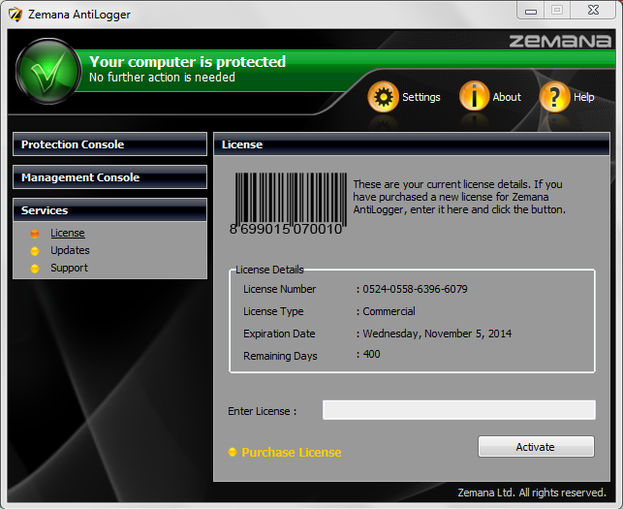Click the yellow bullet beside Purchase License

pyautogui.click(x=232, y=452)
